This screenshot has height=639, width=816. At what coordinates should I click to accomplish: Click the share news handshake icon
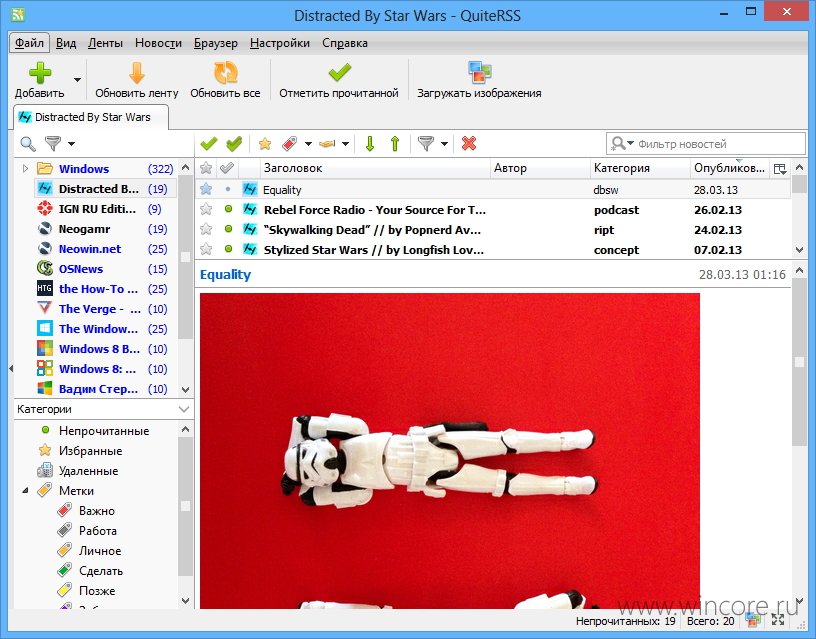click(327, 144)
